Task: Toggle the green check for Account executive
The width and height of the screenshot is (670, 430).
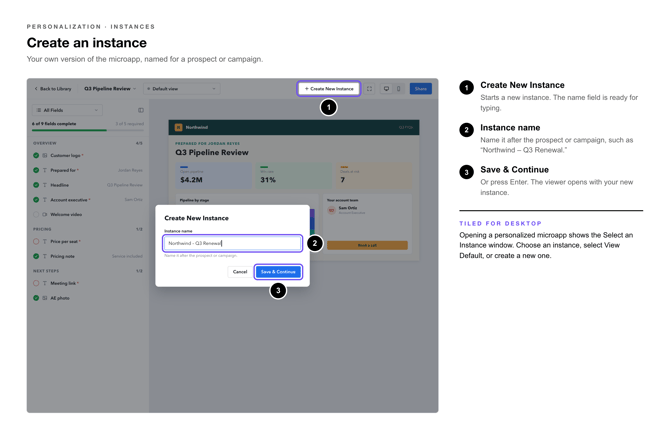Action: tap(36, 200)
